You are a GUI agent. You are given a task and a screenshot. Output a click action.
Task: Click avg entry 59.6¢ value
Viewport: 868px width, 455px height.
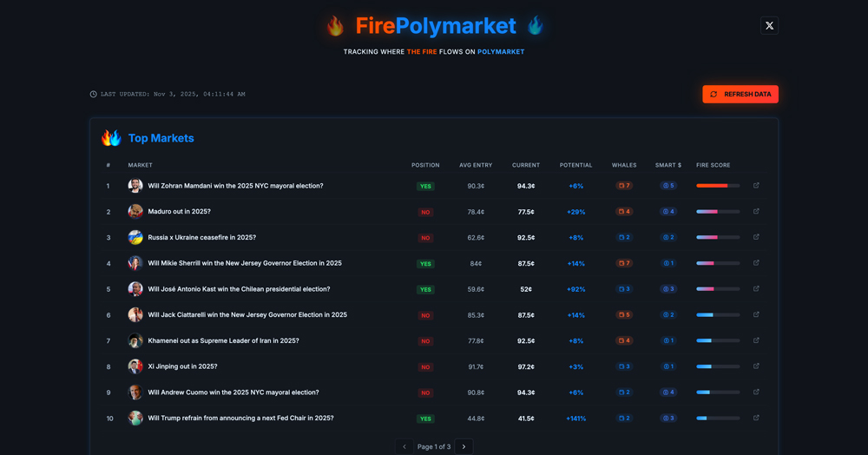476,289
